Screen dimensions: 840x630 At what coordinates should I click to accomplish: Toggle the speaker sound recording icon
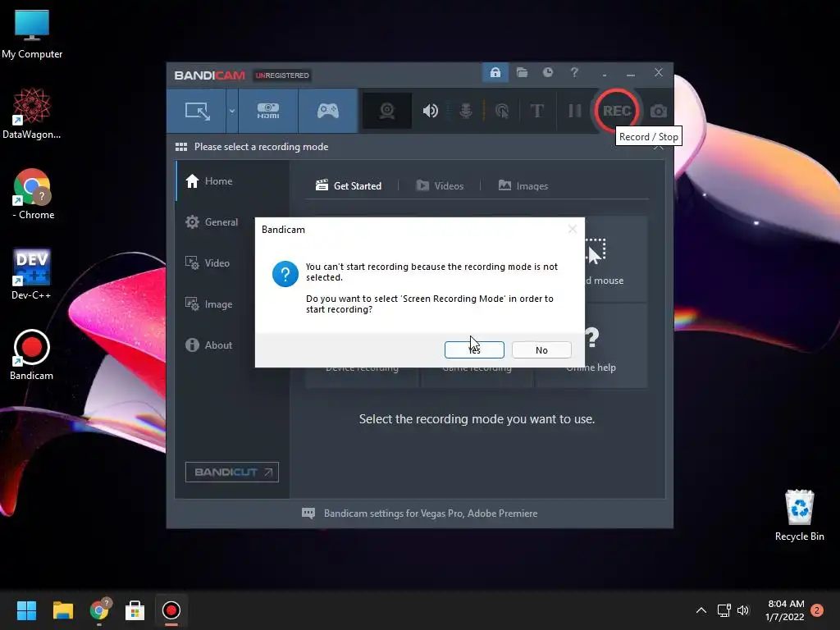430,111
